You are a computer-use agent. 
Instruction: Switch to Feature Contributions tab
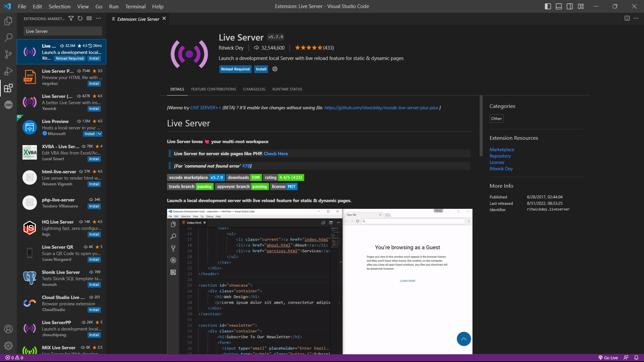(x=214, y=89)
